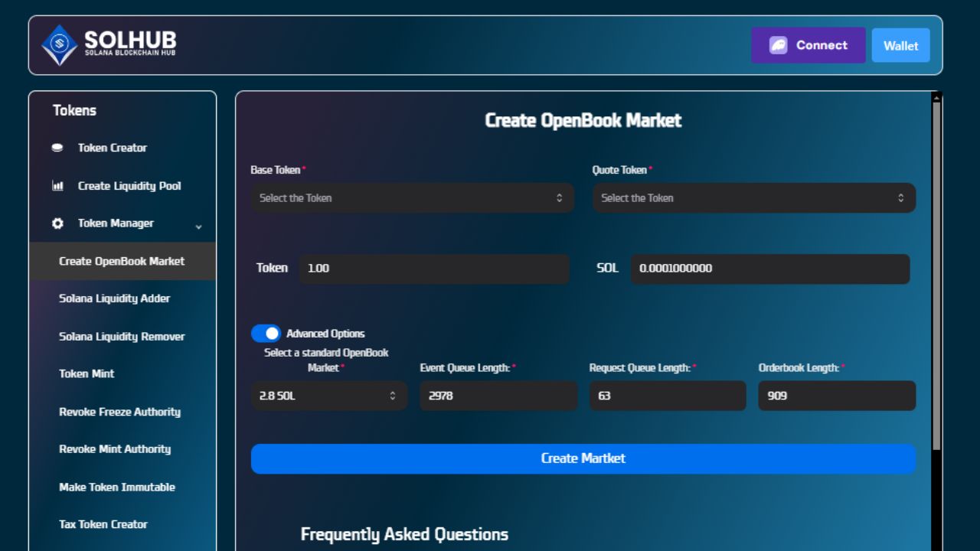Image resolution: width=980 pixels, height=551 pixels.
Task: Click the gear icon next to Token Manager
Action: pyautogui.click(x=57, y=223)
